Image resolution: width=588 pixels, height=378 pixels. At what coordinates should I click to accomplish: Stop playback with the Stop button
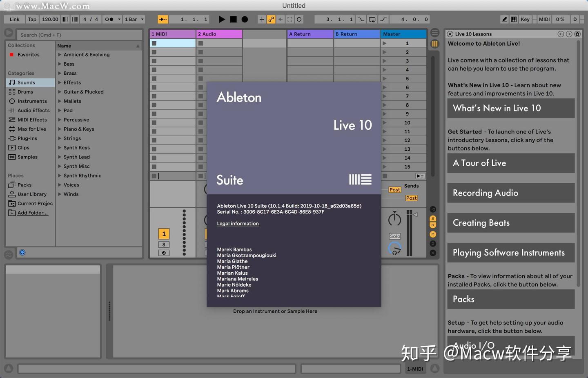pyautogui.click(x=233, y=19)
